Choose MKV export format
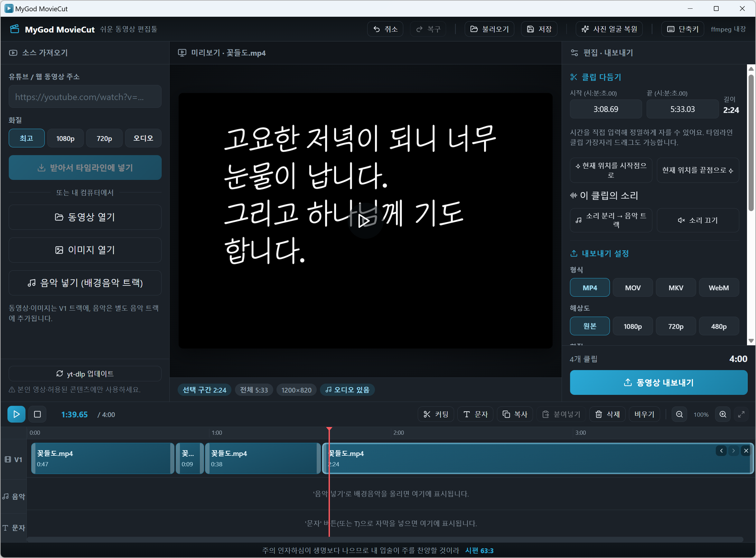The image size is (756, 558). (x=676, y=288)
